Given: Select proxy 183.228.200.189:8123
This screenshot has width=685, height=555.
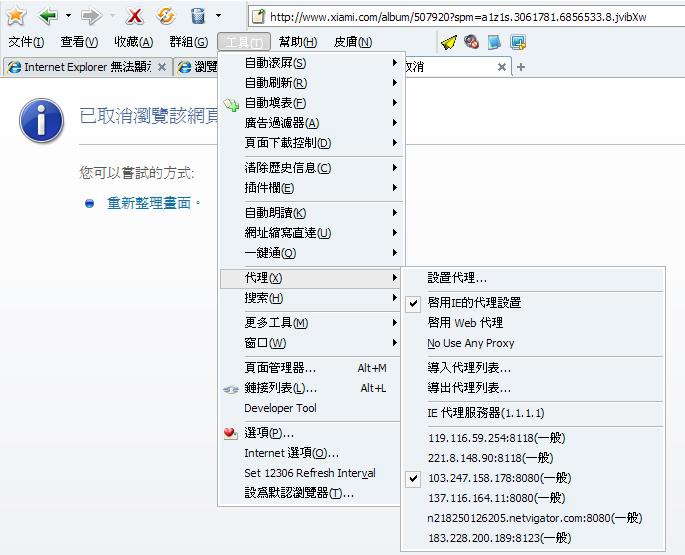Looking at the screenshot, I should [x=533, y=538].
